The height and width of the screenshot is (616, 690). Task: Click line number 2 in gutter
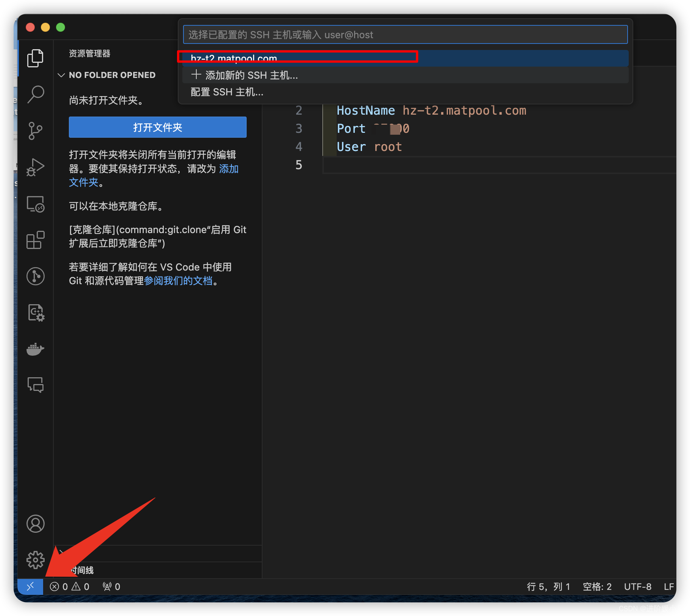pos(299,110)
